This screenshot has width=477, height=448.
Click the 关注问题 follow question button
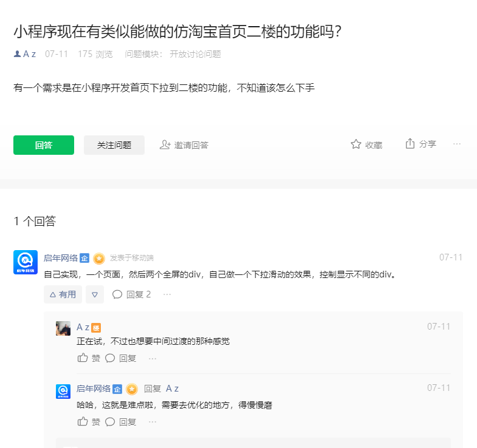point(114,145)
